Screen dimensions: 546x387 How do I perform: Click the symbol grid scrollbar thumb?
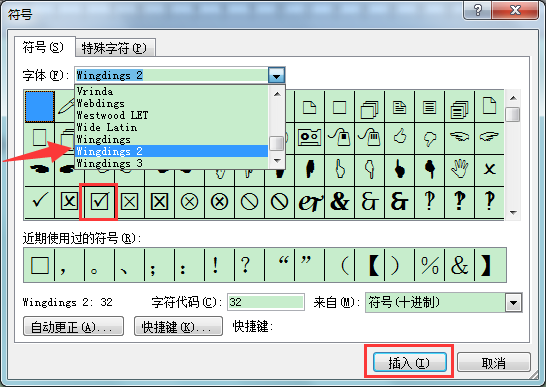[x=513, y=114]
